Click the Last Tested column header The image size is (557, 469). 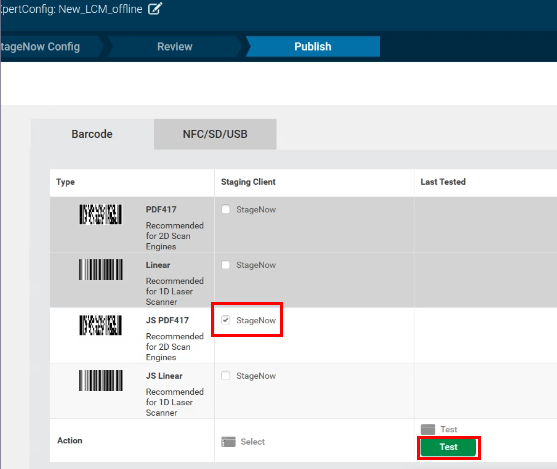(443, 182)
